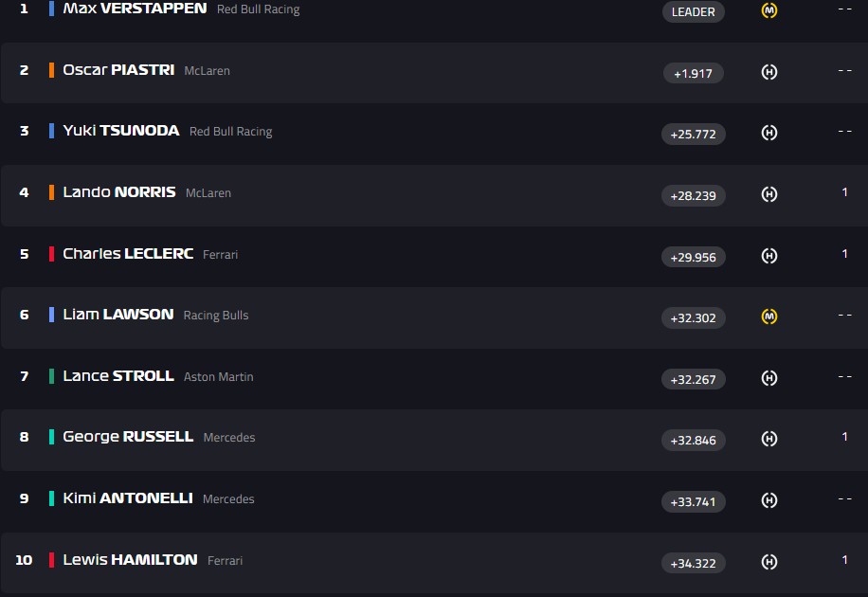Click Hamilton's hard tyre icon
The image size is (868, 597).
769,562
